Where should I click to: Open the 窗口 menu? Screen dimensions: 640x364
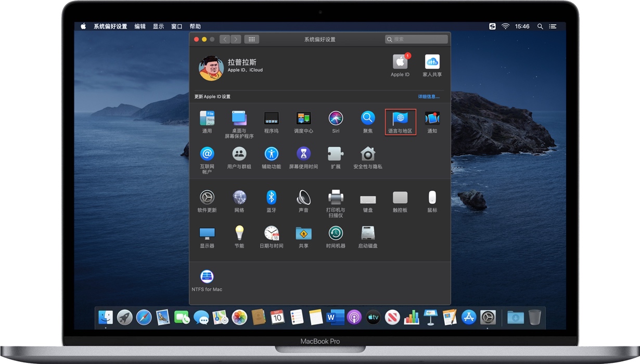(x=177, y=27)
